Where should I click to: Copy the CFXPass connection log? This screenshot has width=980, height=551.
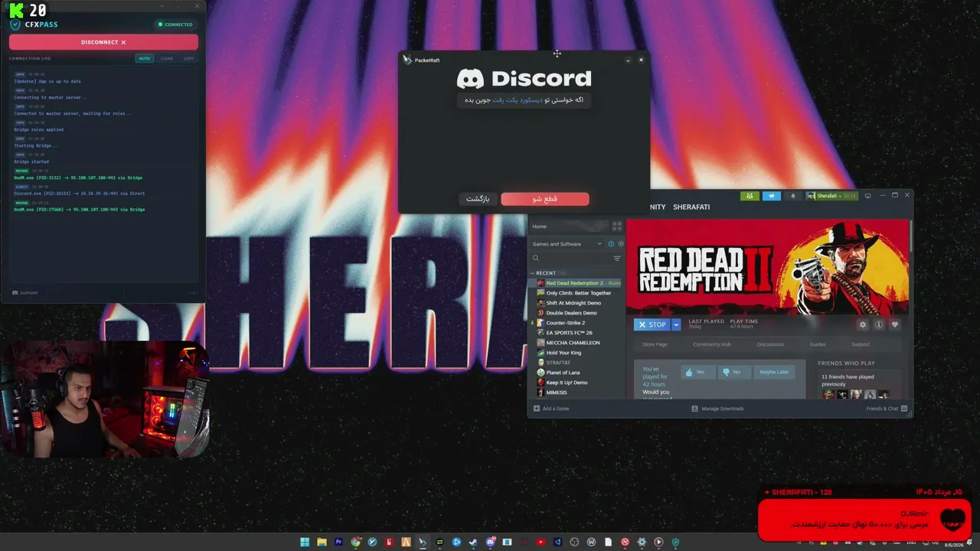point(188,58)
